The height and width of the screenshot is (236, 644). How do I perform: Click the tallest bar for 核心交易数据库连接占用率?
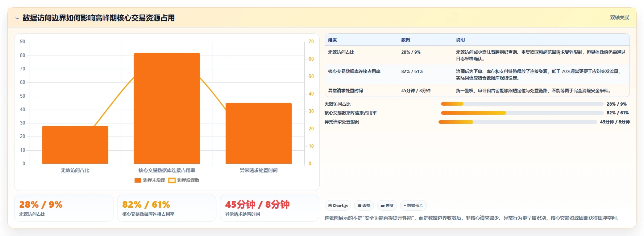click(x=167, y=108)
